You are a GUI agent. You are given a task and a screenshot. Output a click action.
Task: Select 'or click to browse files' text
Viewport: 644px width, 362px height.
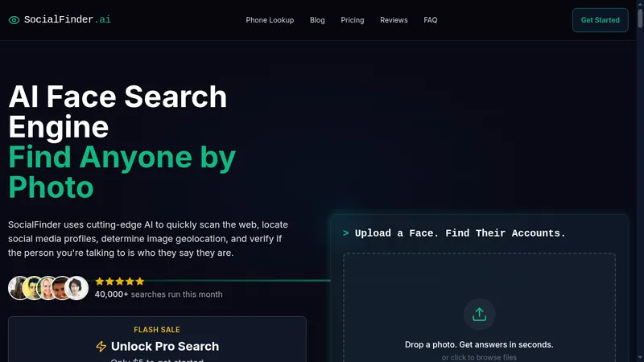pos(479,357)
